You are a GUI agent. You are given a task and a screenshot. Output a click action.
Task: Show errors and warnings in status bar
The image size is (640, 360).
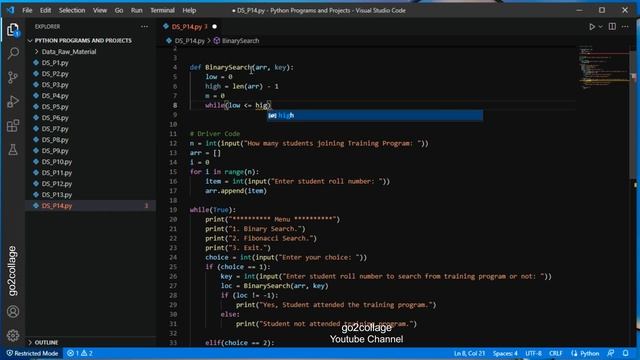click(x=80, y=353)
